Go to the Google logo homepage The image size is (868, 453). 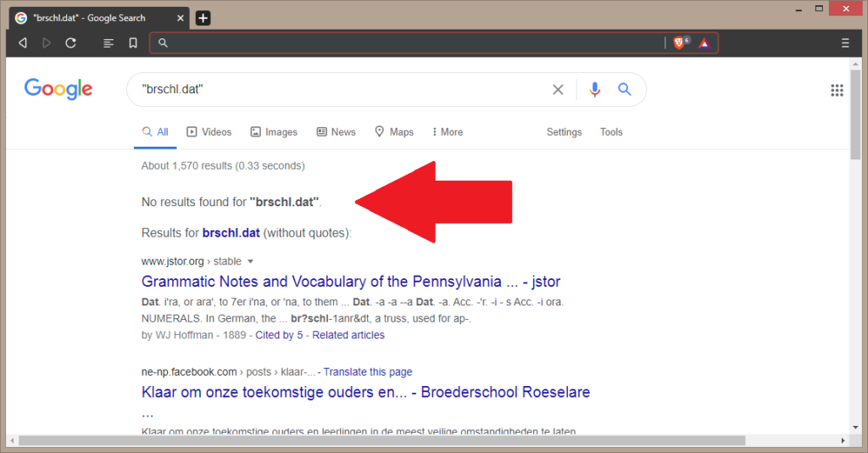point(58,88)
